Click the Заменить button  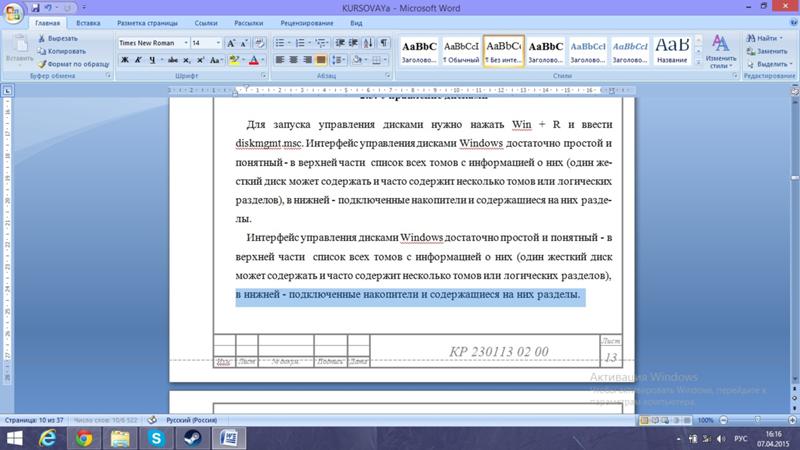[x=766, y=50]
